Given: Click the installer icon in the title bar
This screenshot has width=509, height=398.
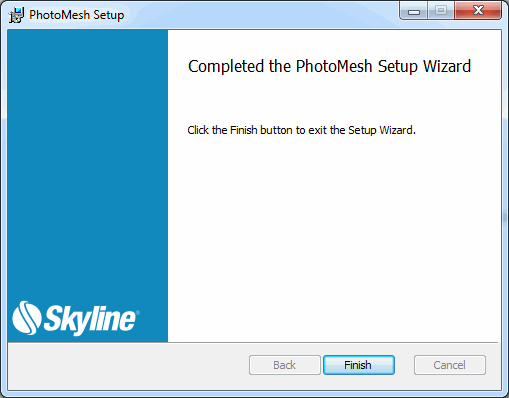Looking at the screenshot, I should click(x=16, y=15).
